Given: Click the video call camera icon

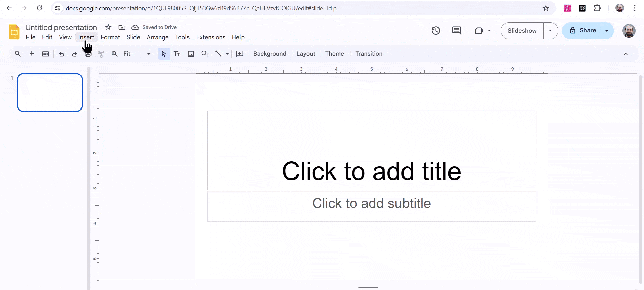Looking at the screenshot, I should (x=479, y=31).
